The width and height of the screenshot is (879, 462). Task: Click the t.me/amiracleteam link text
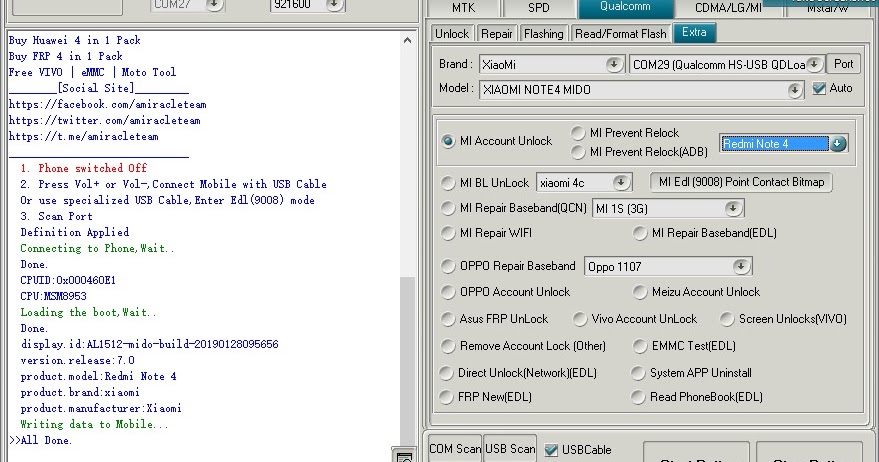[x=84, y=136]
